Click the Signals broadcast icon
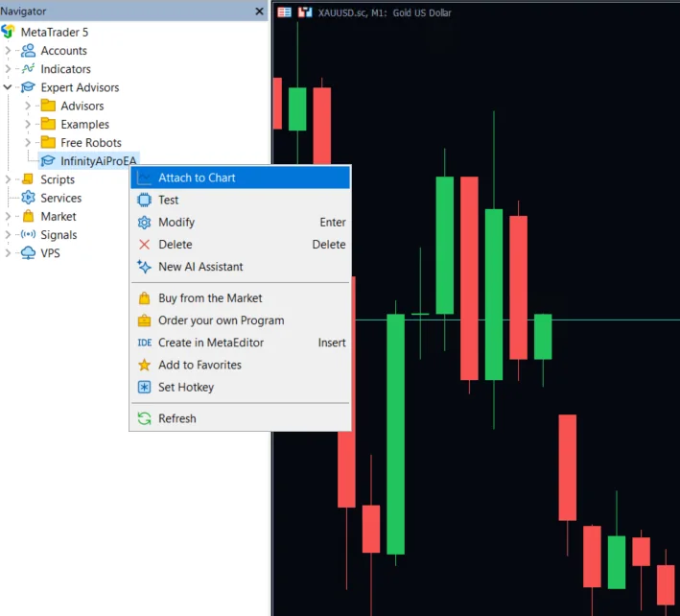The image size is (680, 616). [28, 235]
